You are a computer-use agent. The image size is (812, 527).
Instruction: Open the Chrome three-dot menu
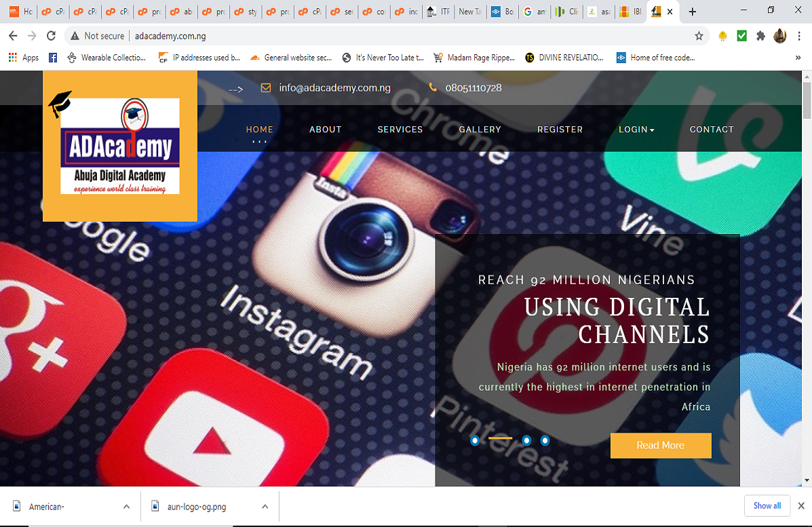tap(799, 36)
